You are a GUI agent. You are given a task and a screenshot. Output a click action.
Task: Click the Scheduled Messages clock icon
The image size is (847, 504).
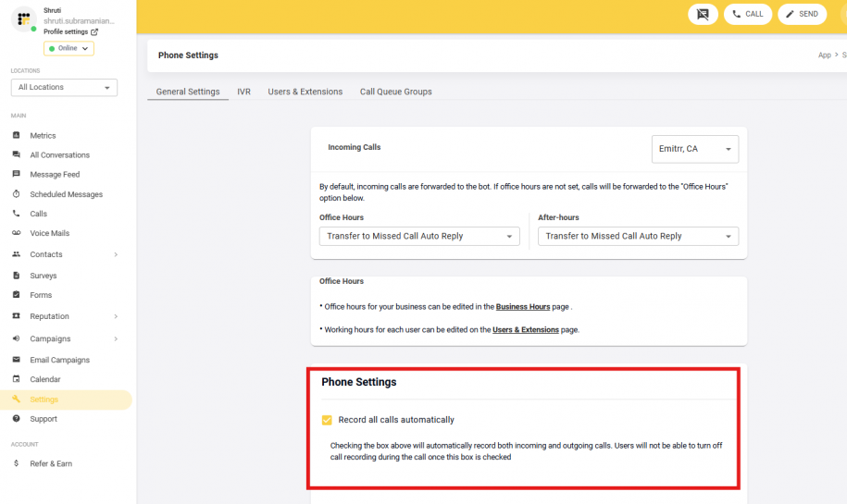tap(17, 193)
